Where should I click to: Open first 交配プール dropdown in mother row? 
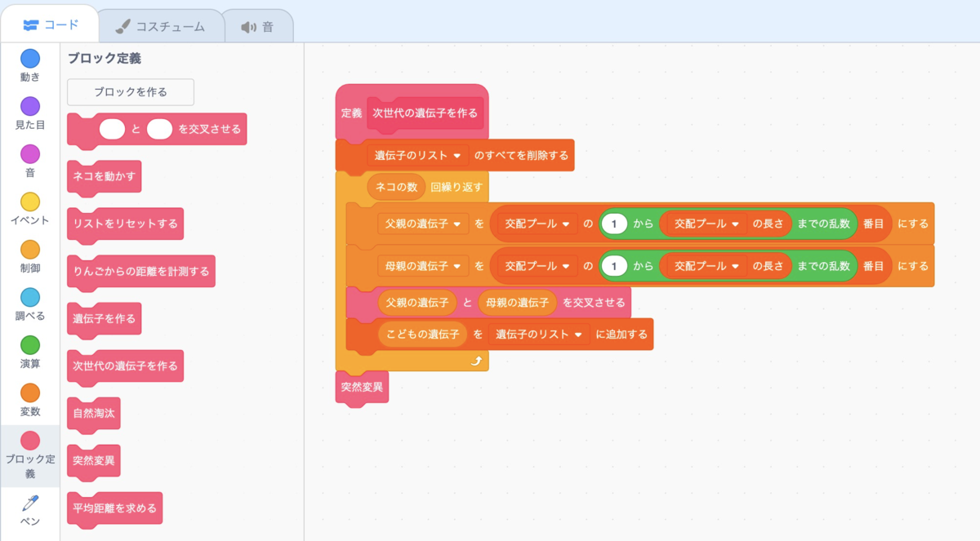pos(537,266)
